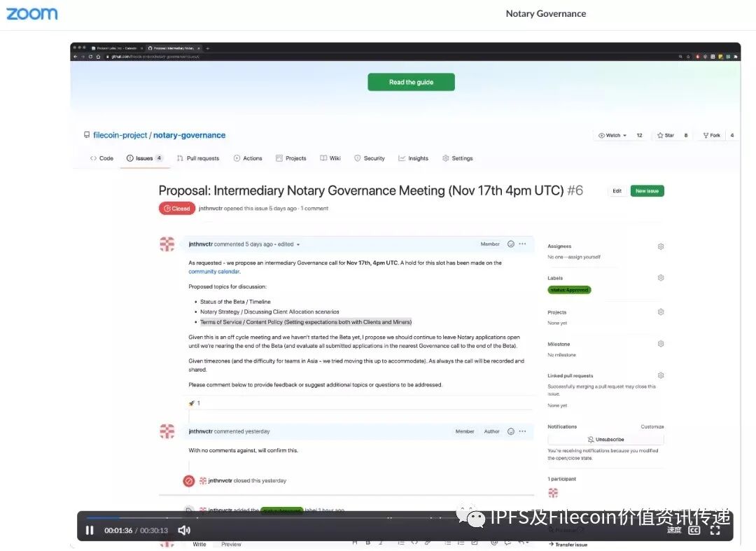Click jnthnvctr avatar beside second comment

point(167,431)
